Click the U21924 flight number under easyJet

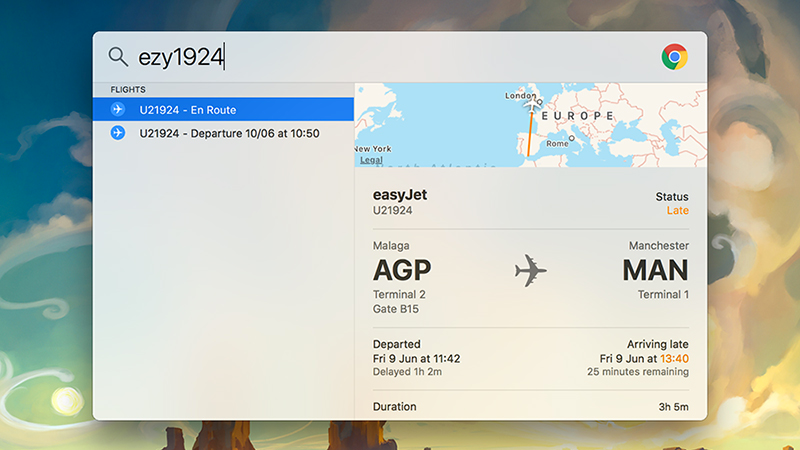(x=392, y=210)
